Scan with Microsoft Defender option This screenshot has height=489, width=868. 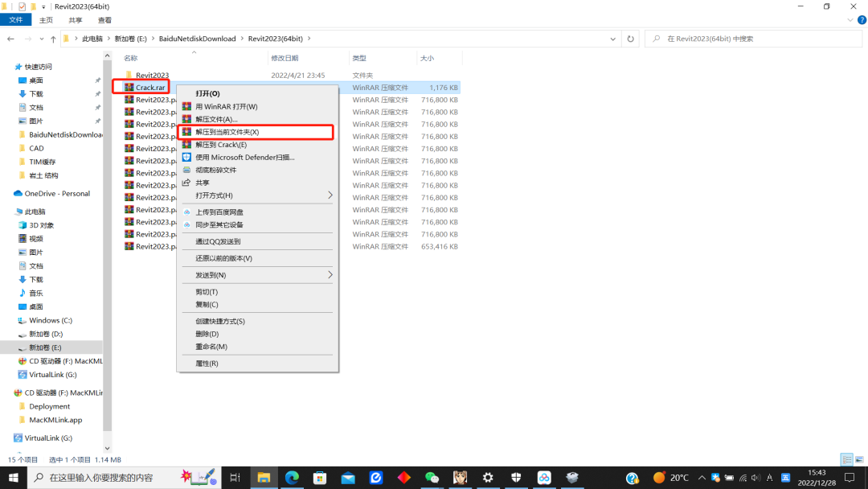click(x=257, y=158)
